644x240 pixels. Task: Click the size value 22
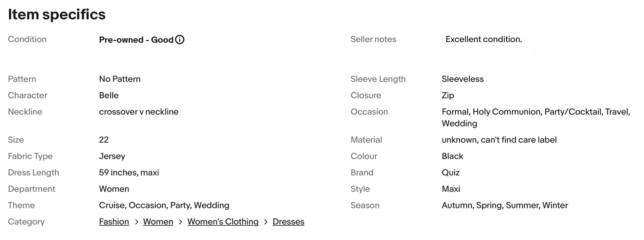coord(104,140)
